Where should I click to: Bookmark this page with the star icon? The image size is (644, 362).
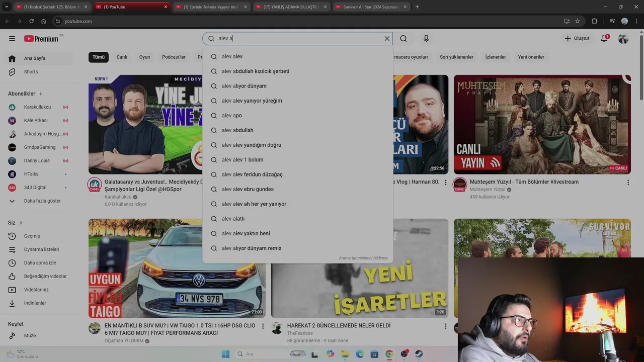point(578,21)
